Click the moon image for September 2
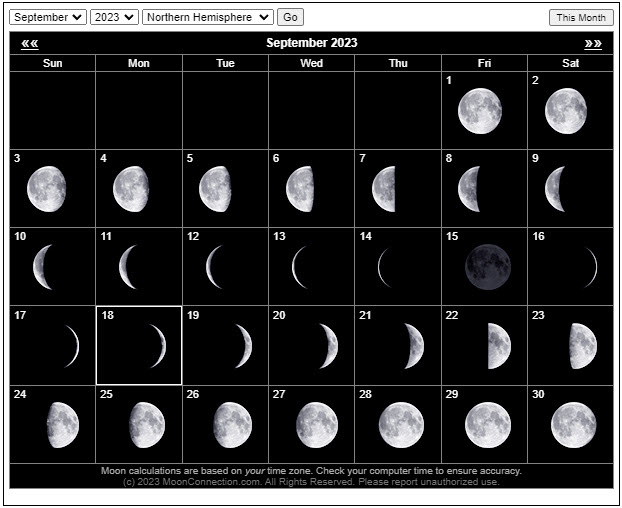622x508 pixels. tap(566, 111)
